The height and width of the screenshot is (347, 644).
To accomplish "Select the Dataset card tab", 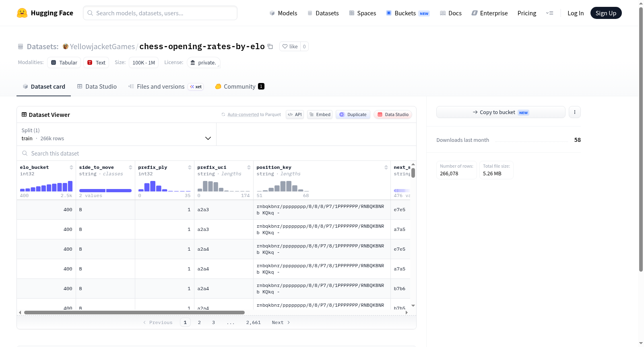I will 44,87.
